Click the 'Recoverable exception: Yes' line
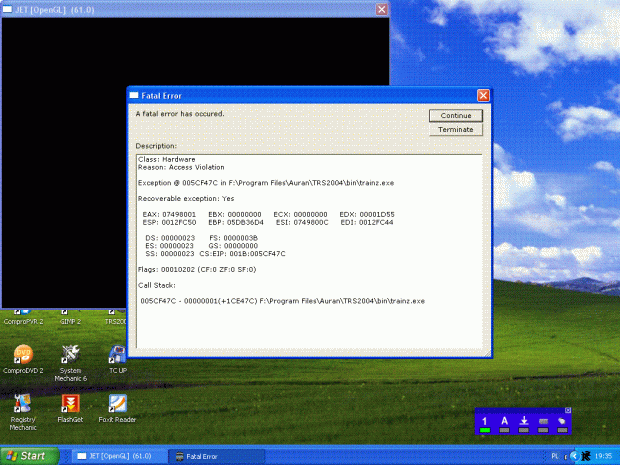 186,198
